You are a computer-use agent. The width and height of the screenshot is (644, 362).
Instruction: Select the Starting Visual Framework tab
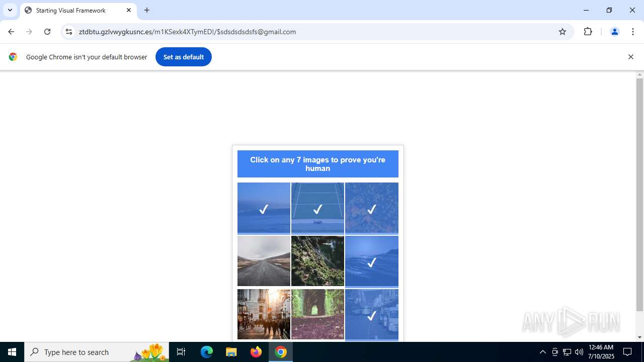tap(78, 10)
